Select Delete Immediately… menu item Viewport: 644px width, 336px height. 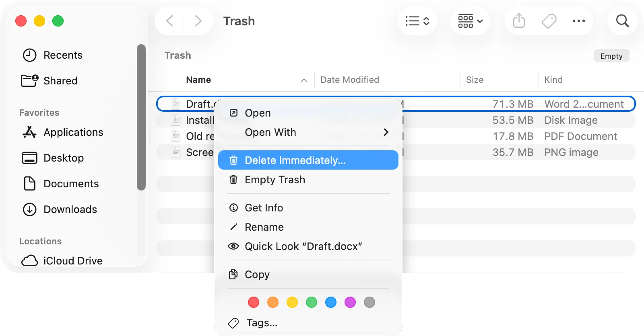click(308, 160)
